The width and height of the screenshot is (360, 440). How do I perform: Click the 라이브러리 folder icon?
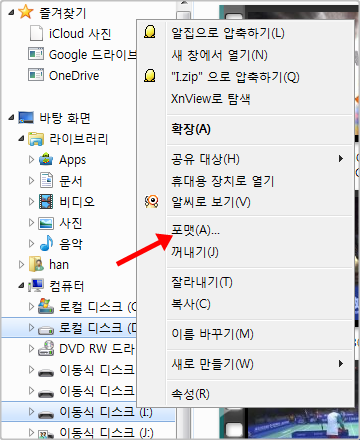click(36, 139)
